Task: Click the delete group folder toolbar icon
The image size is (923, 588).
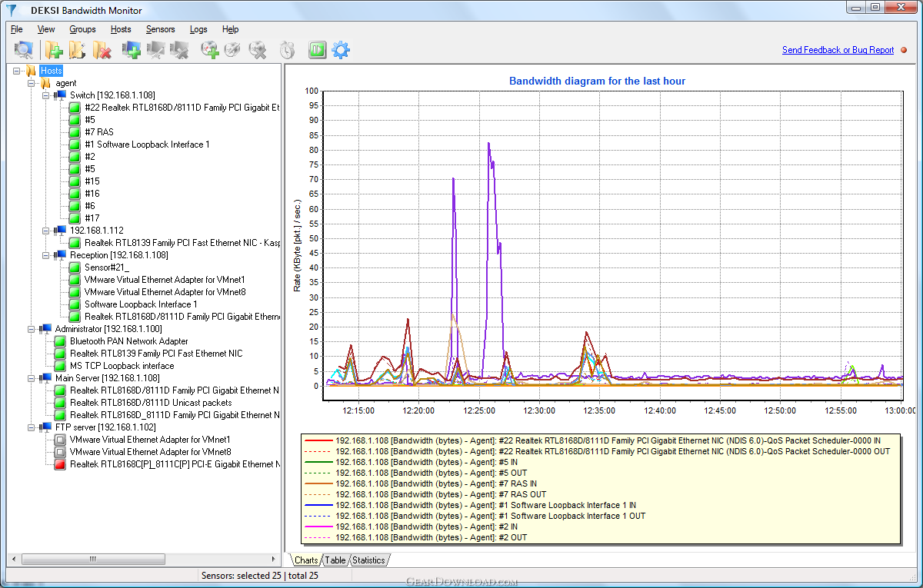Action: pos(102,50)
